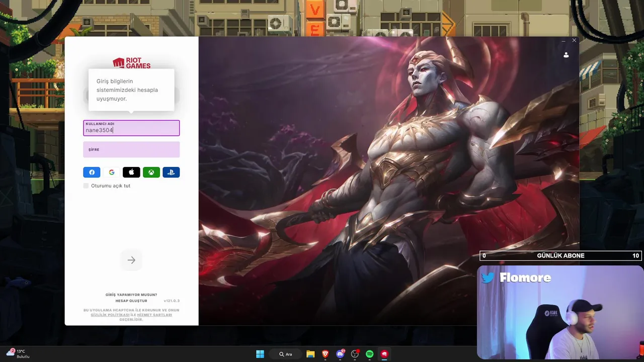Open Spotify from taskbar

pos(370,354)
